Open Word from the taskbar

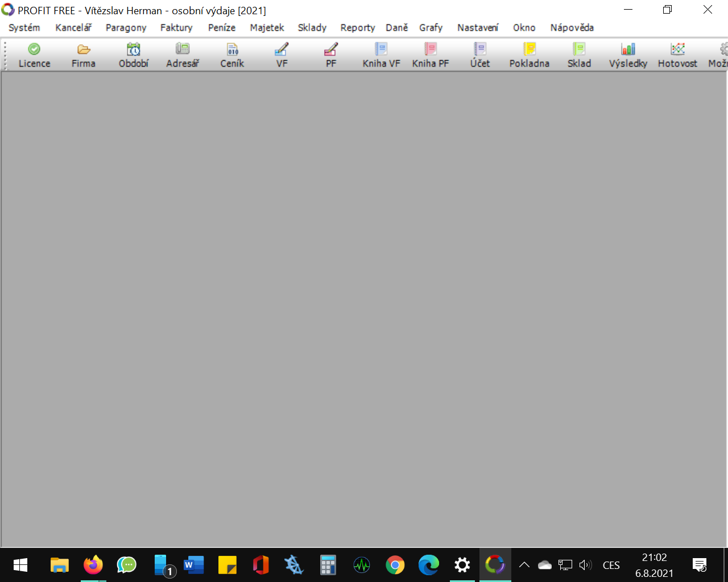click(x=194, y=565)
